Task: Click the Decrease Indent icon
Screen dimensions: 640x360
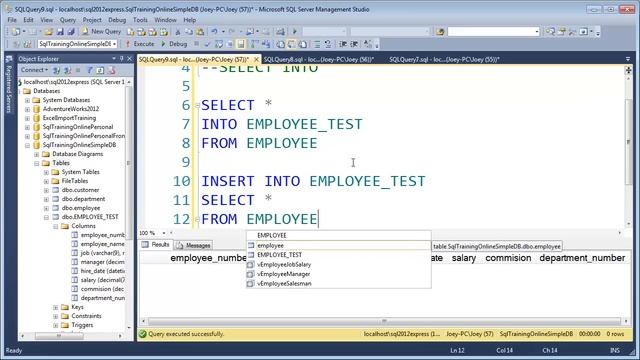Action: (343, 44)
